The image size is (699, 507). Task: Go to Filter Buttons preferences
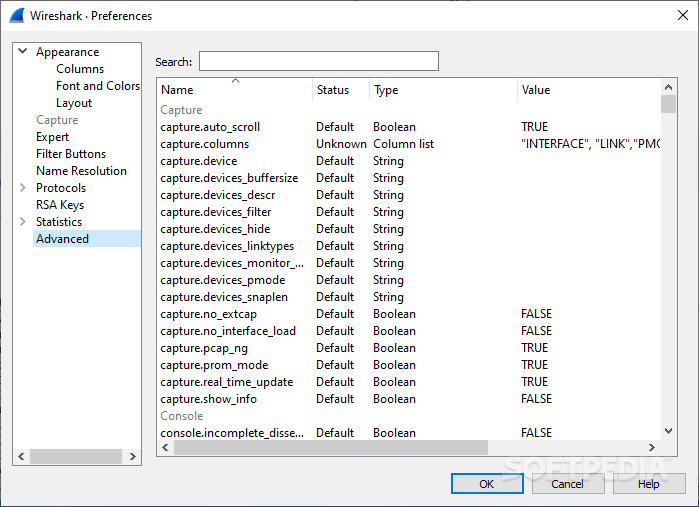pos(71,154)
